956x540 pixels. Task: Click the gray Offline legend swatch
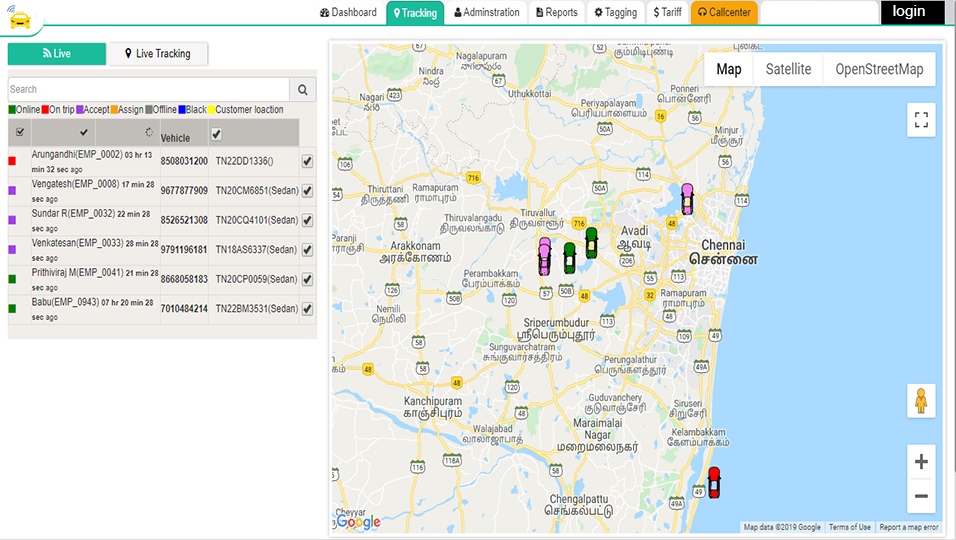click(149, 110)
